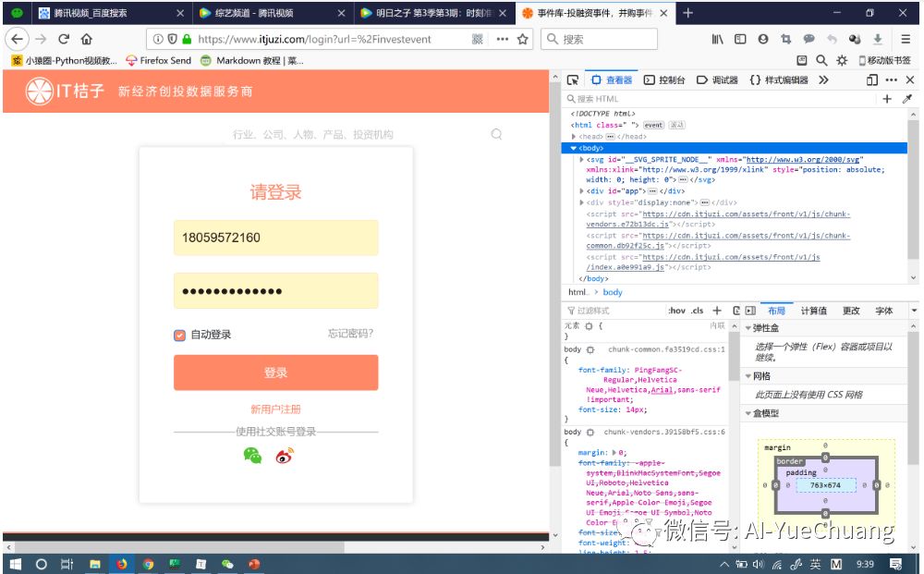
Task: Click the browser Home button
Action: [x=87, y=39]
